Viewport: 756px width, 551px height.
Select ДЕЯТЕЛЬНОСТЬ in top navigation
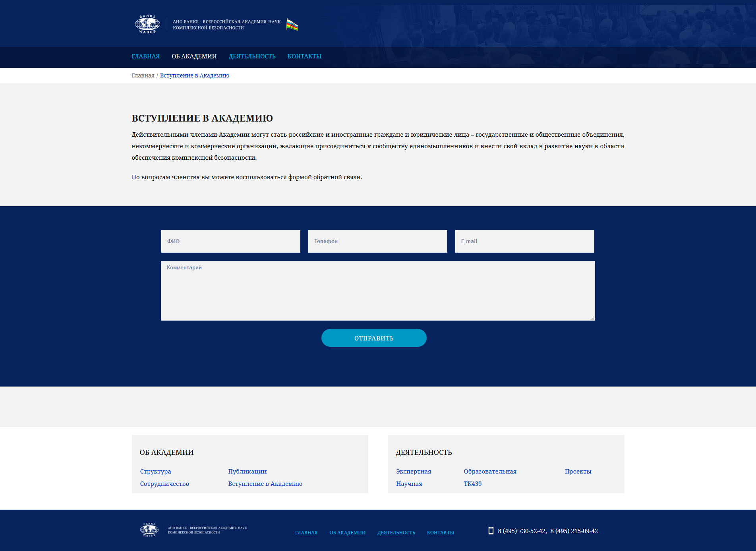coord(252,56)
